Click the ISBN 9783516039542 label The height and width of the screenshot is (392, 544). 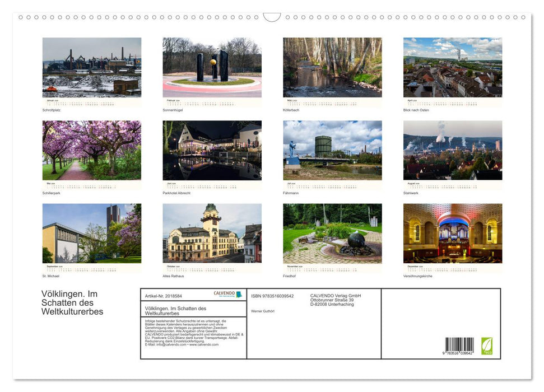click(272, 295)
